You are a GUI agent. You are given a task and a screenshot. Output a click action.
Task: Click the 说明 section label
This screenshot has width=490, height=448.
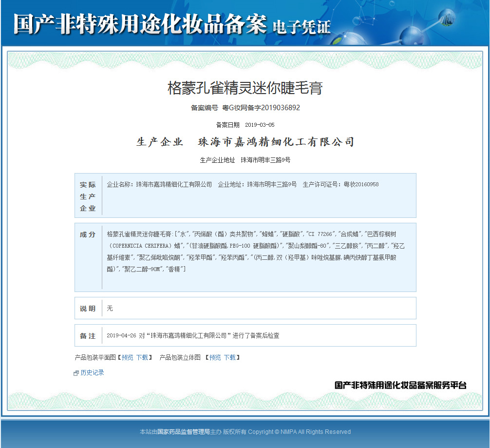88,309
